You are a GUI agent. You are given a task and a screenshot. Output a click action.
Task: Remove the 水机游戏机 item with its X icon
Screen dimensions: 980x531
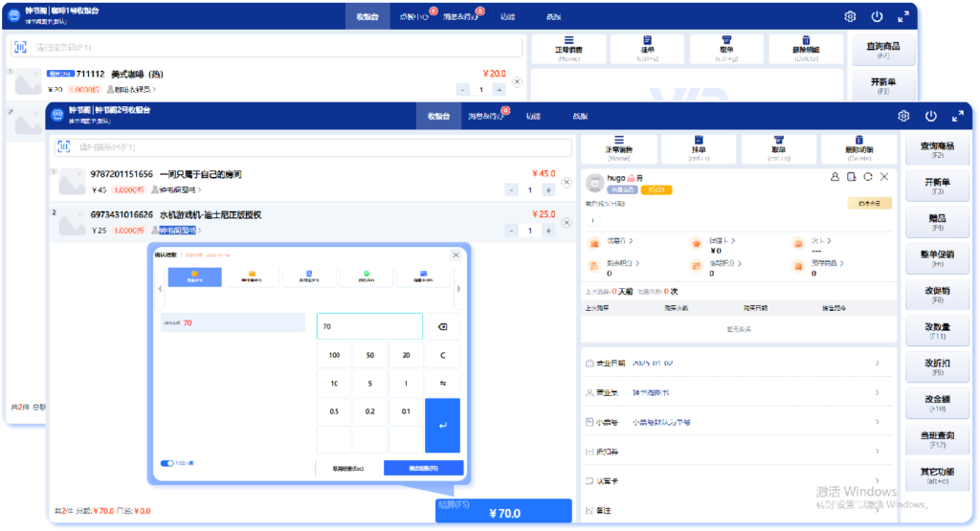pos(566,222)
